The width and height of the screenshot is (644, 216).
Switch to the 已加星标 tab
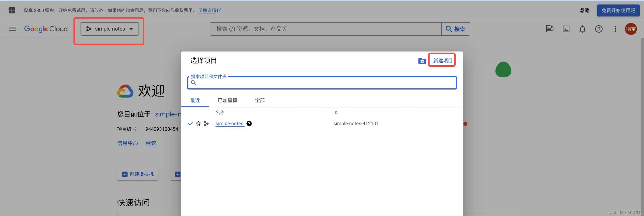[x=227, y=101]
